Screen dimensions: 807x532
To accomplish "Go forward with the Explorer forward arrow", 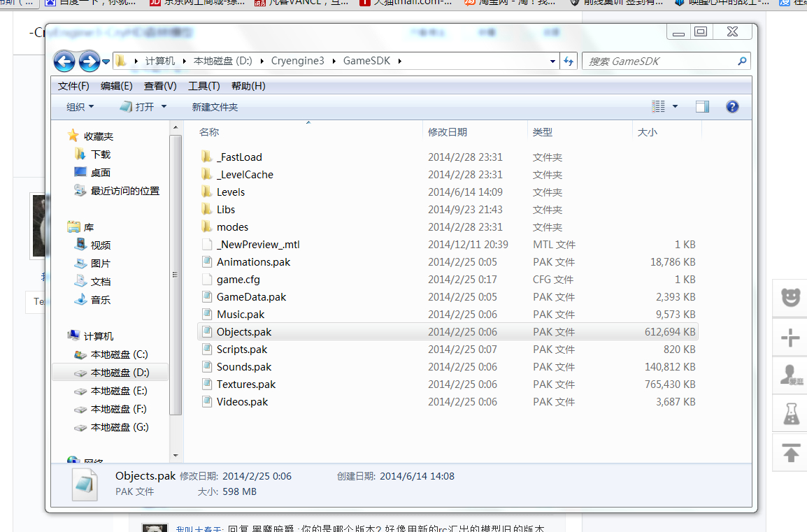I will pos(89,62).
